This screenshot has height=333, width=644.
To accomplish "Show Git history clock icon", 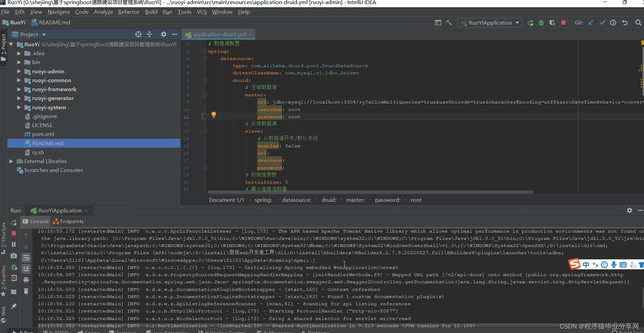I will point(613,23).
